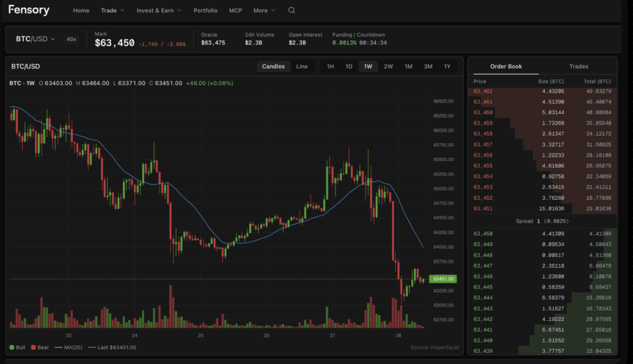Click the MA(20) blue legend line
This screenshot has width=633, height=364.
59,347
